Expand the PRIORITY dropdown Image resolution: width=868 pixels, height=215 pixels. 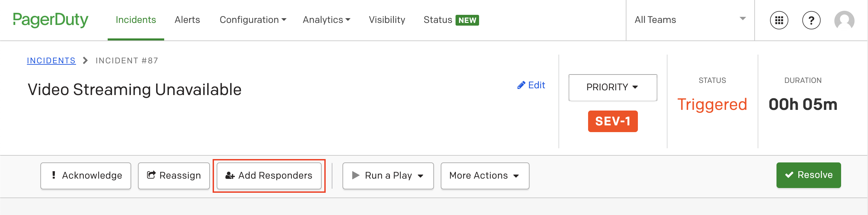(x=613, y=87)
